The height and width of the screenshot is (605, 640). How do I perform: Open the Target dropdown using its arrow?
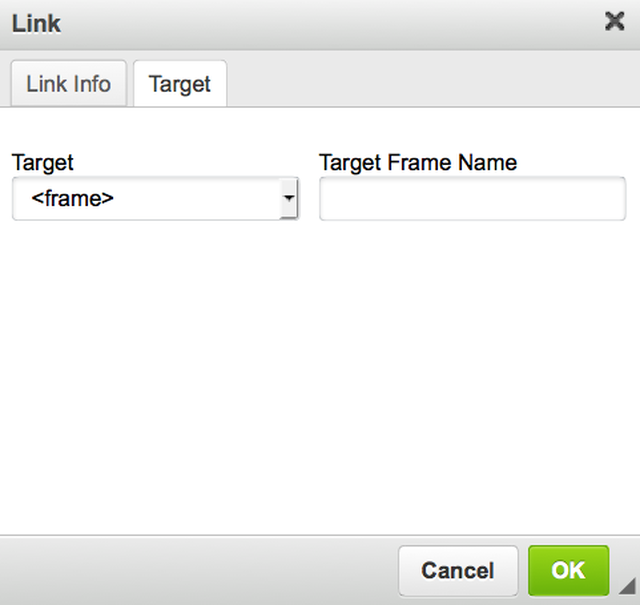(x=289, y=199)
